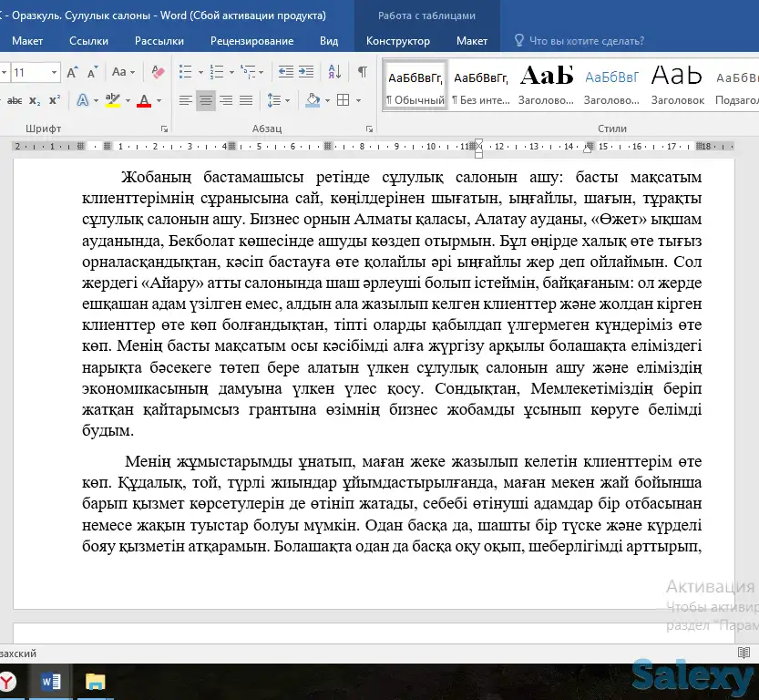Open the Рецензирование tab
This screenshot has height=700, width=759.
(251, 41)
